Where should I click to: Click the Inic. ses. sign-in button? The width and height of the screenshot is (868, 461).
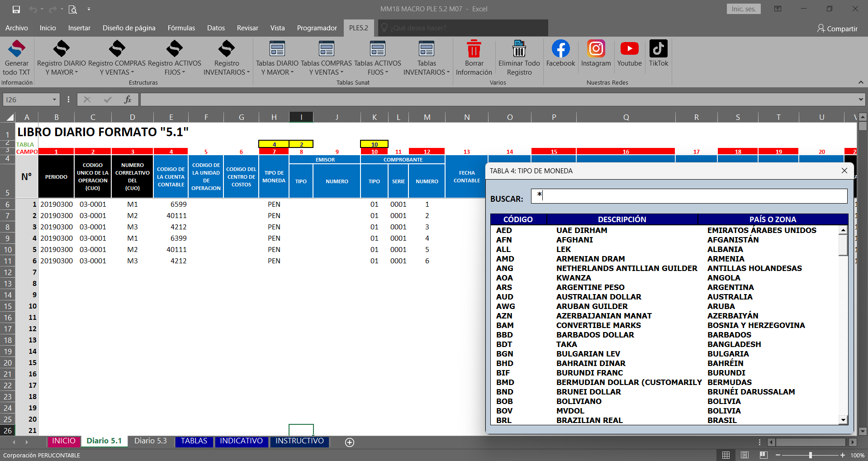point(744,9)
